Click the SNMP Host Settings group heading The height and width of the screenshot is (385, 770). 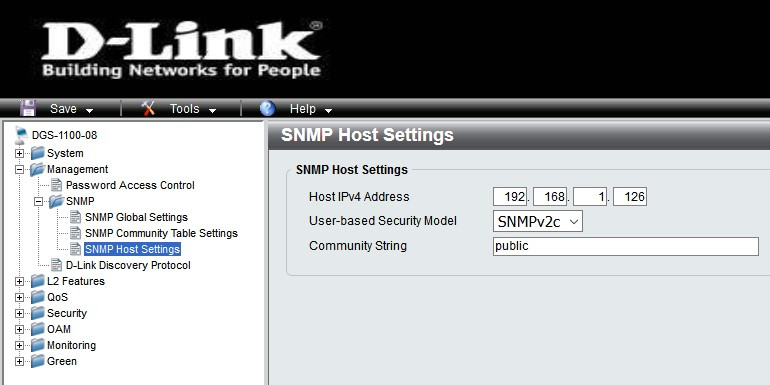(352, 170)
